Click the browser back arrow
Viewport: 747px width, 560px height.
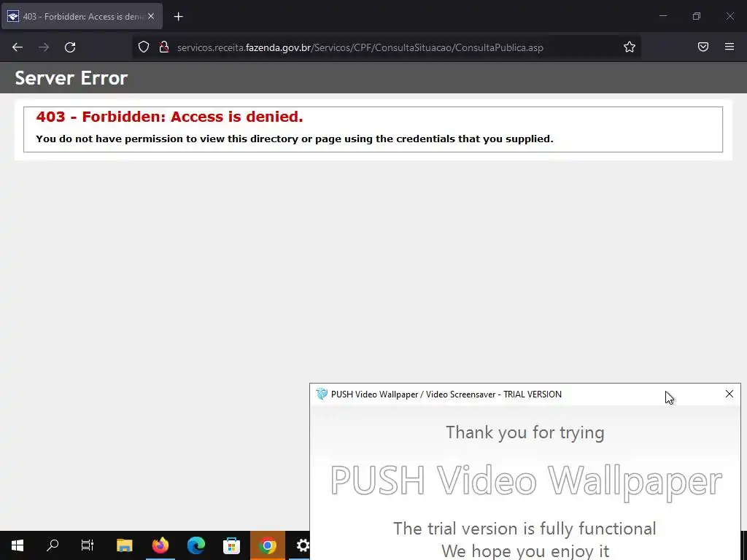[18, 47]
